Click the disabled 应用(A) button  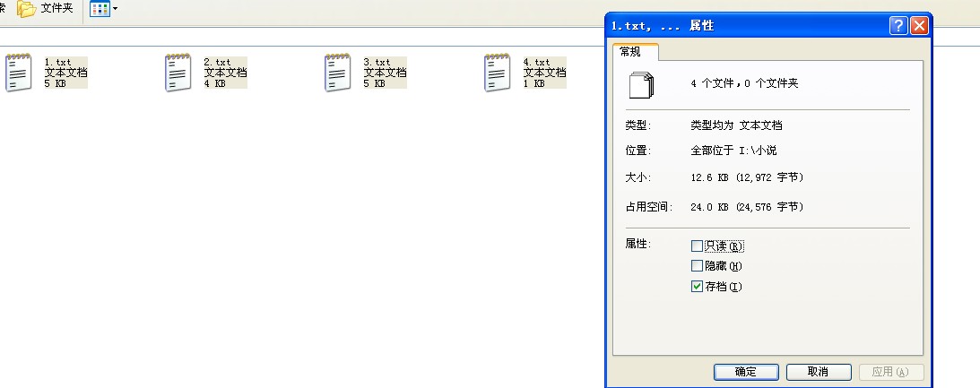(x=890, y=372)
